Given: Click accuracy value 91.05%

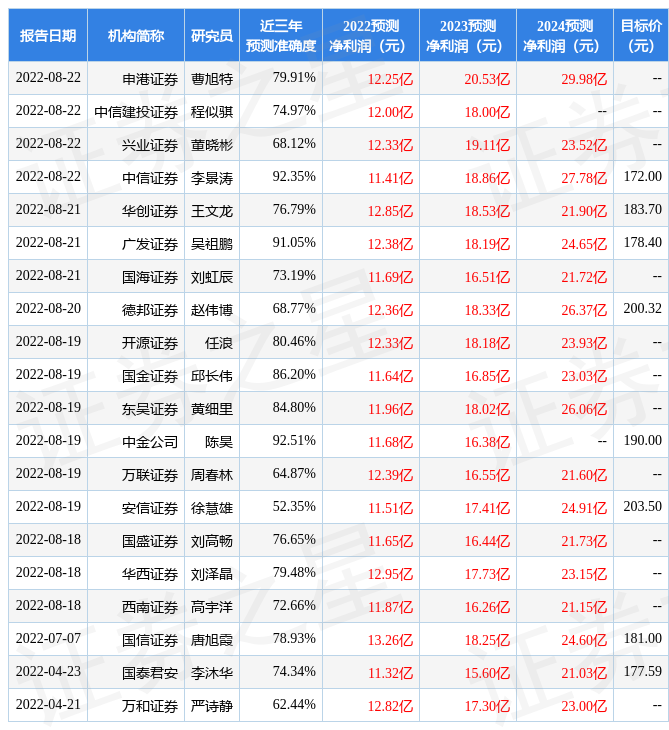Looking at the screenshot, I should [294, 243].
